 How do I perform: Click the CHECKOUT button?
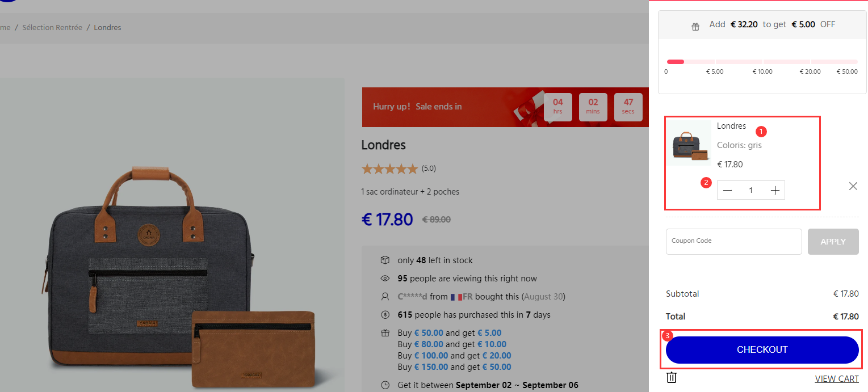762,349
